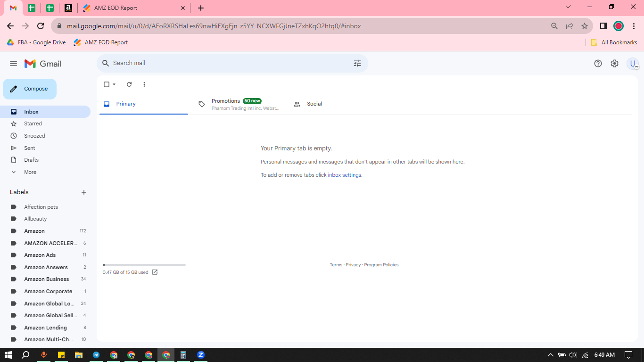The width and height of the screenshot is (644, 362).
Task: Bookmark this page with star icon
Action: pyautogui.click(x=585, y=26)
